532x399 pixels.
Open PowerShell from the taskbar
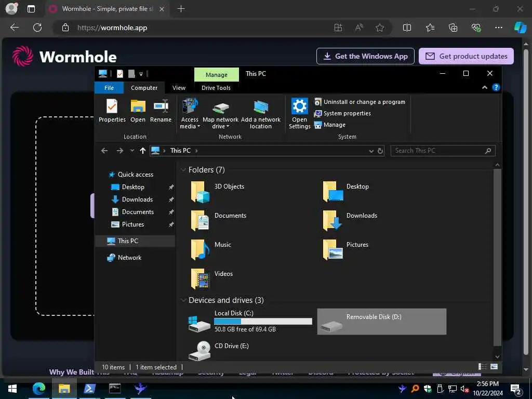(89, 389)
